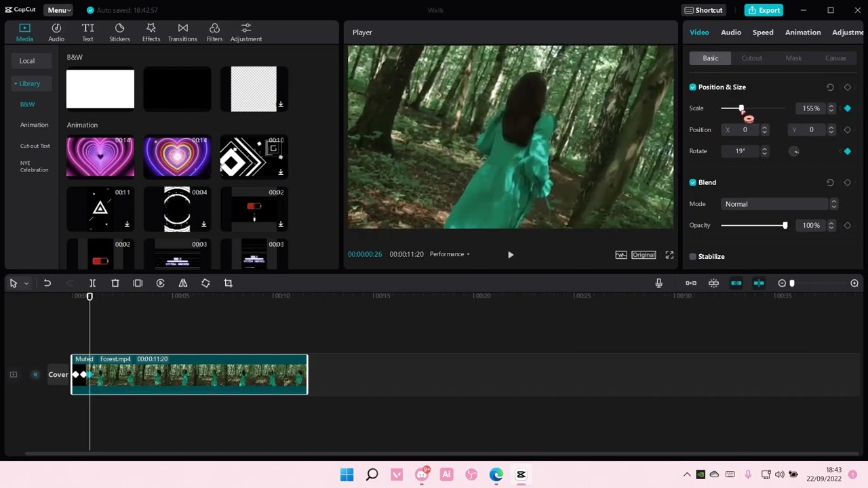The width and height of the screenshot is (868, 488).
Task: Open the Canvas sub-tab
Action: pyautogui.click(x=835, y=58)
